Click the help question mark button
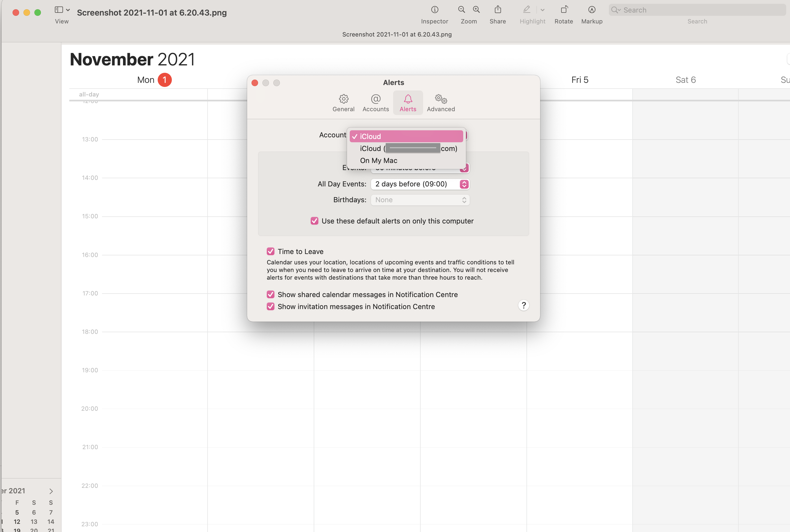The image size is (790, 532). point(523,305)
